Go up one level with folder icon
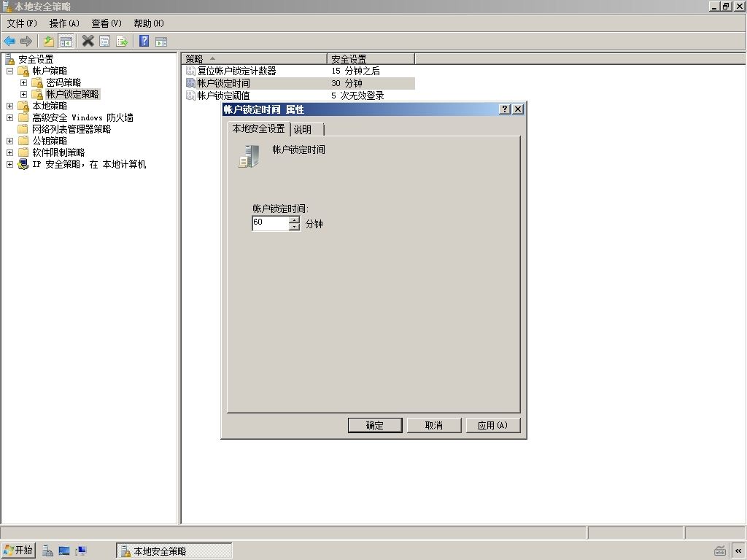 pos(49,42)
